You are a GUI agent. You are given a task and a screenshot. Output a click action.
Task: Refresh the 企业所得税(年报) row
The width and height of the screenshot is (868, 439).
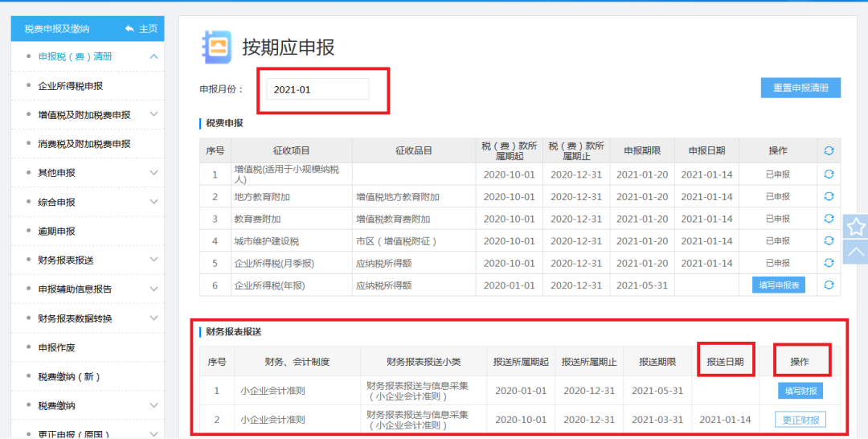[x=828, y=285]
